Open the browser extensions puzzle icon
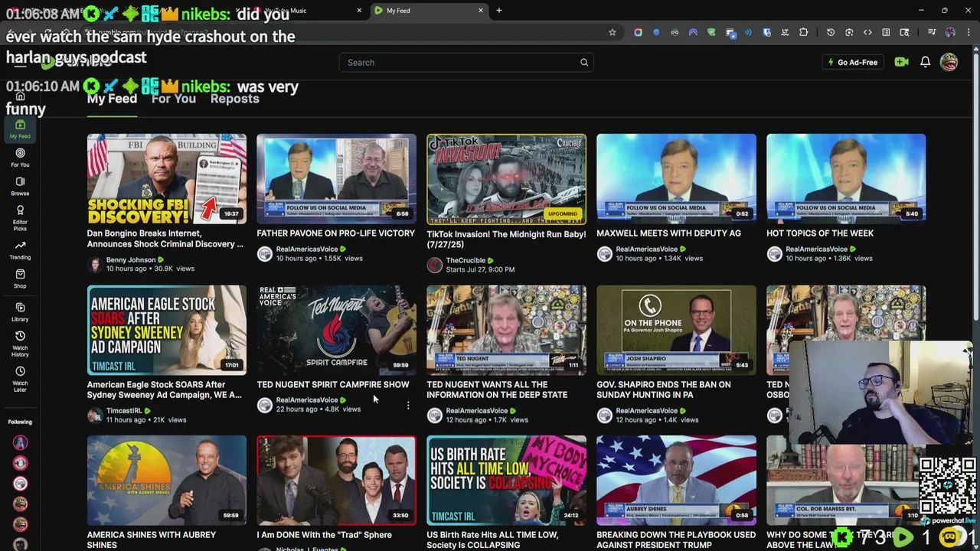 pos(803,32)
